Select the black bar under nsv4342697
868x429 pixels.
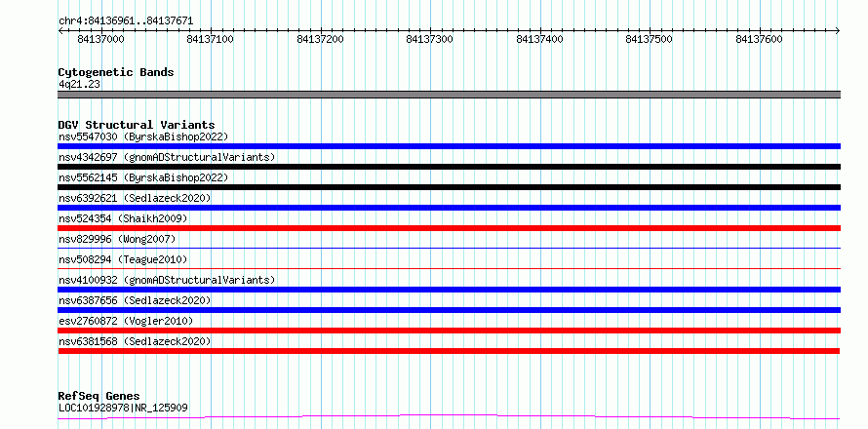449,167
